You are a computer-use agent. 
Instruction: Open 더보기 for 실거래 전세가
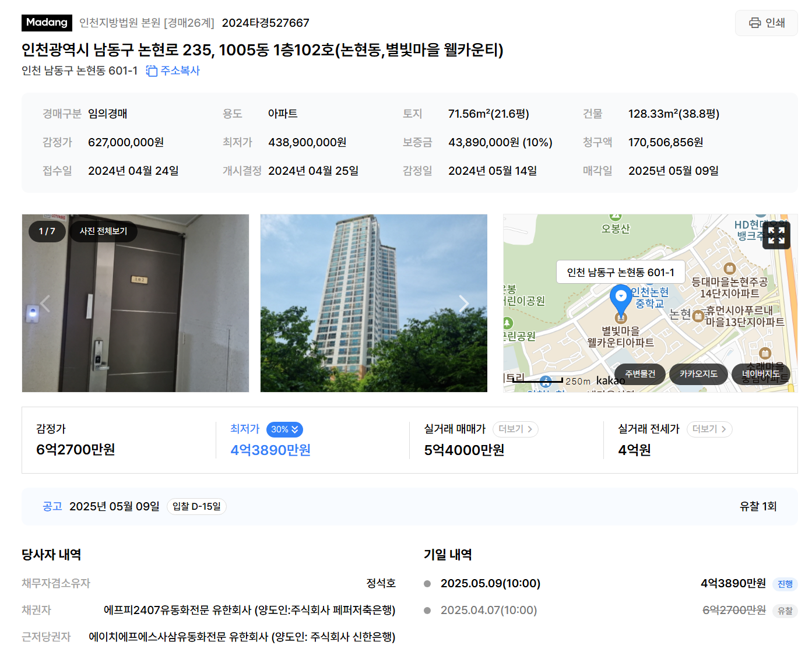(x=709, y=429)
